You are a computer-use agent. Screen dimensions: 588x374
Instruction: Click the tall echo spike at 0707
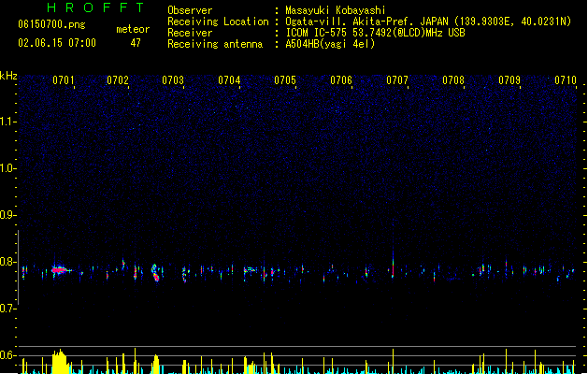(x=393, y=263)
